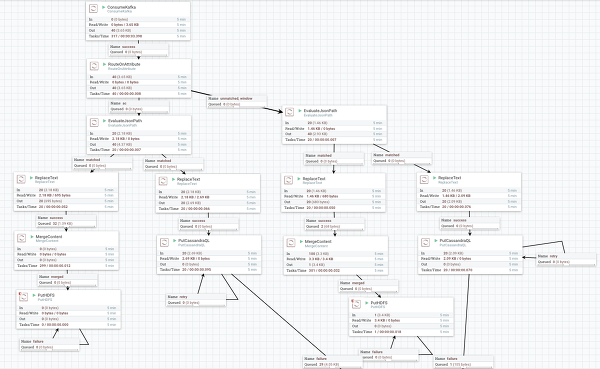Viewport: 600px width, 369px height.
Task: Select success connection with 32 queued (1.39 KB)
Action: point(66,220)
